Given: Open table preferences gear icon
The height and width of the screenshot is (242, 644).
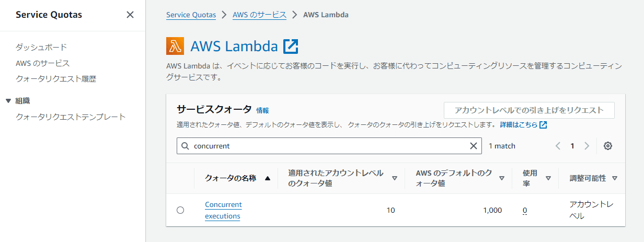Looking at the screenshot, I should (608, 146).
